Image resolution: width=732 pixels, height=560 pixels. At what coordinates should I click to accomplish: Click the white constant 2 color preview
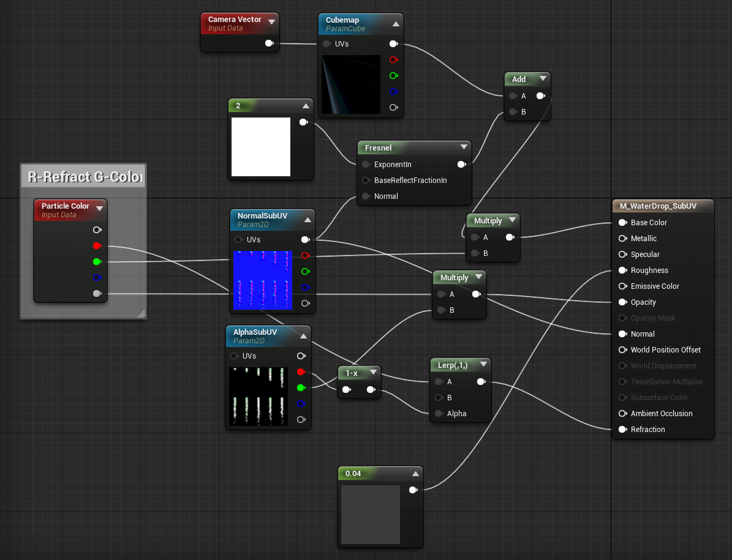261,147
